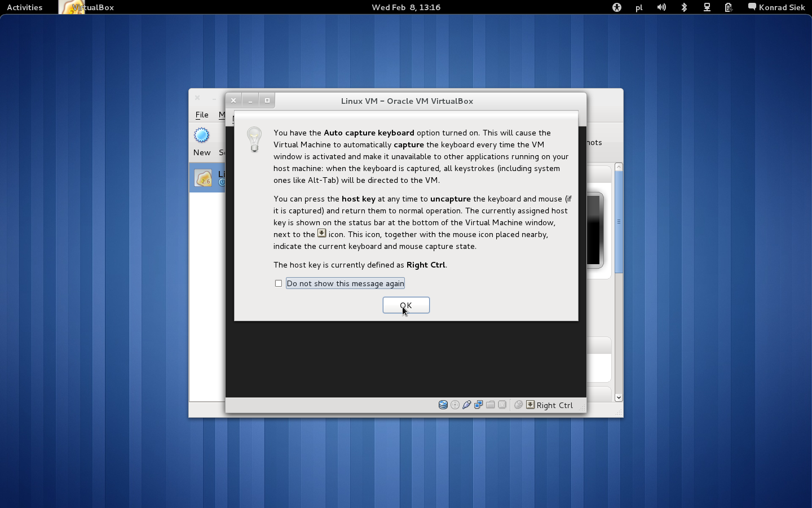Click Manager scrollbar up arrow
This screenshot has height=508, width=812.
pyautogui.click(x=619, y=167)
